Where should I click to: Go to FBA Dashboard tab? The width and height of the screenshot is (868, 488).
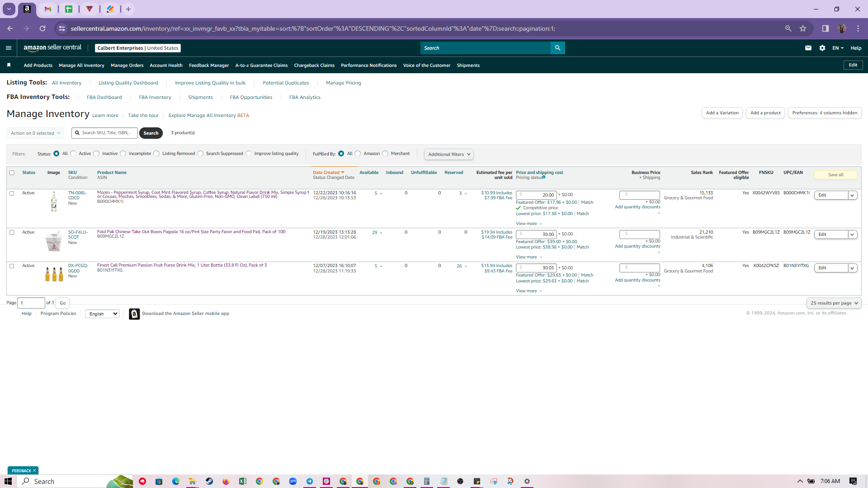click(104, 97)
